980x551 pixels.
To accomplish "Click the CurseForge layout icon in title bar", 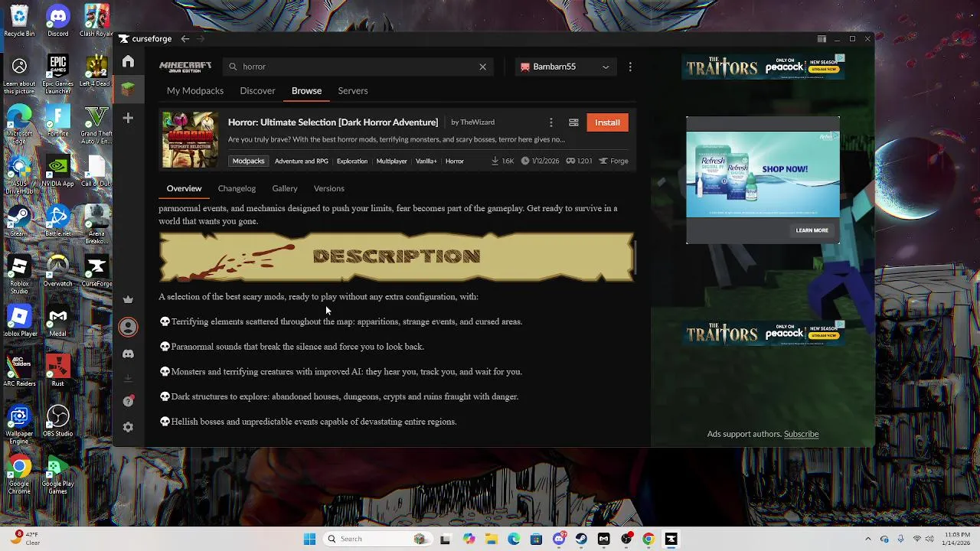I will click(x=822, y=39).
